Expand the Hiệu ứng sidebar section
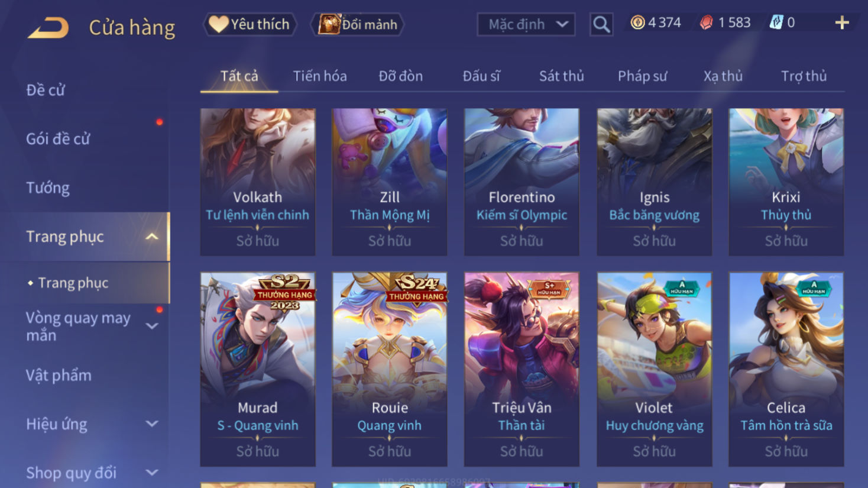Image resolution: width=868 pixels, height=488 pixels. (x=152, y=424)
